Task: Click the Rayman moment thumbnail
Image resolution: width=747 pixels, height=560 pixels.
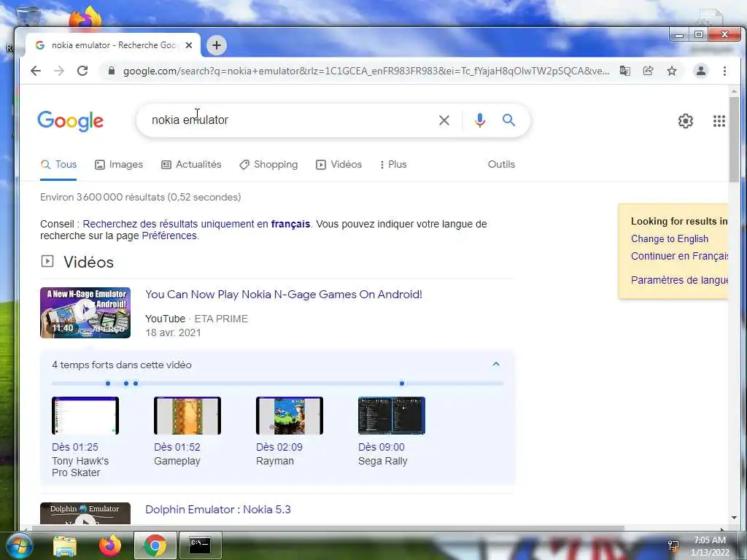Action: click(290, 416)
